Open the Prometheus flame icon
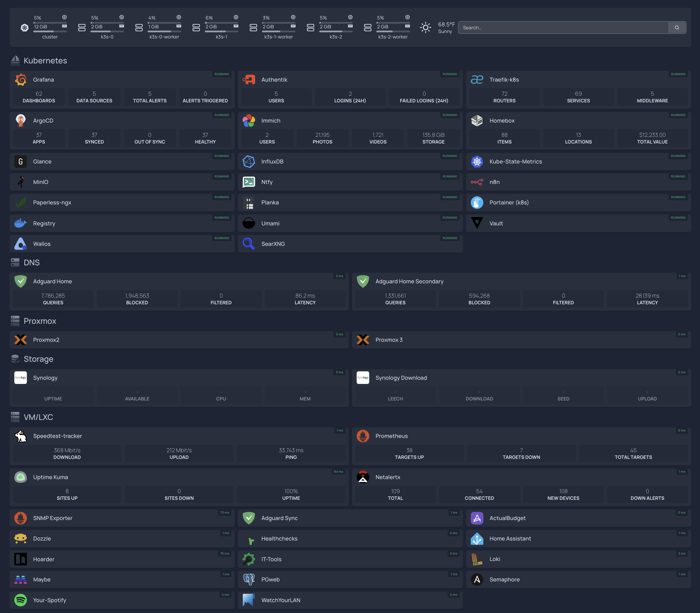Screen dimensions: 700x613 tap(363, 436)
